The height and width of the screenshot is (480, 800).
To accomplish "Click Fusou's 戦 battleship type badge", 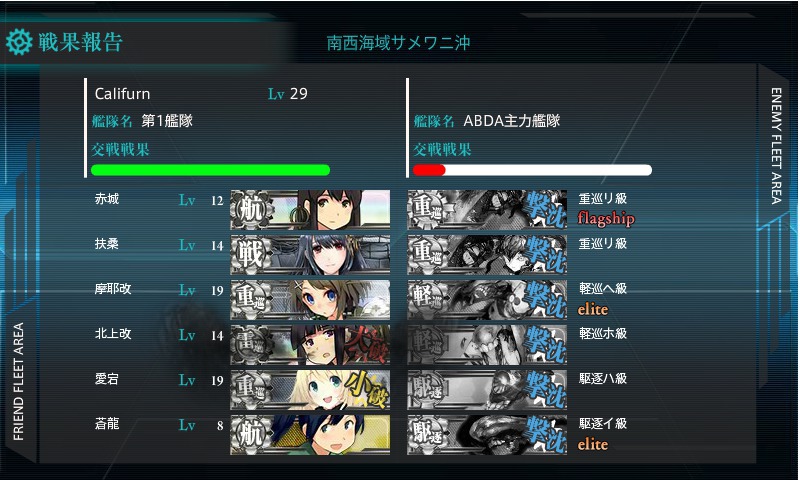I will coord(250,255).
